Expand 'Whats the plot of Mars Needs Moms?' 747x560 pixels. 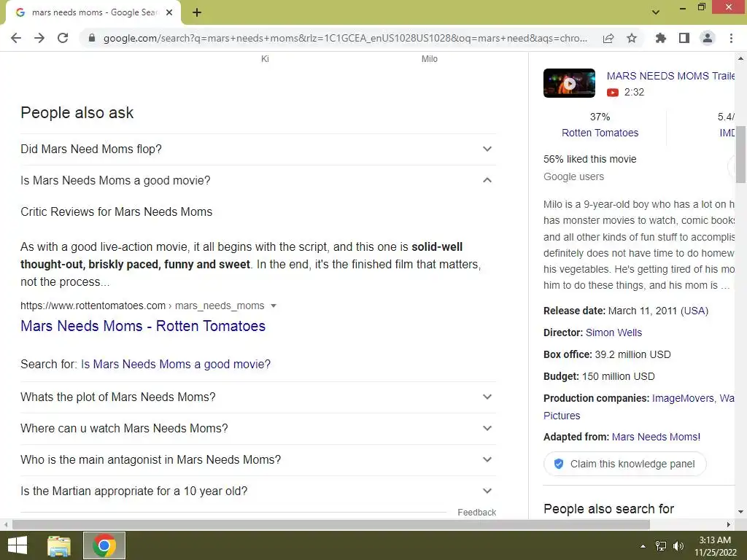pos(258,397)
